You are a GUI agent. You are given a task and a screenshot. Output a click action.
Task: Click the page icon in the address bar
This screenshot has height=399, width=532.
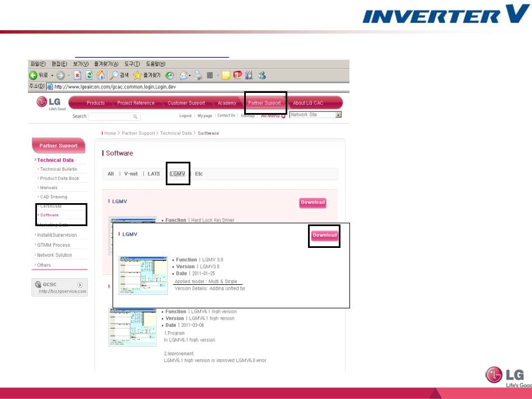pos(50,86)
